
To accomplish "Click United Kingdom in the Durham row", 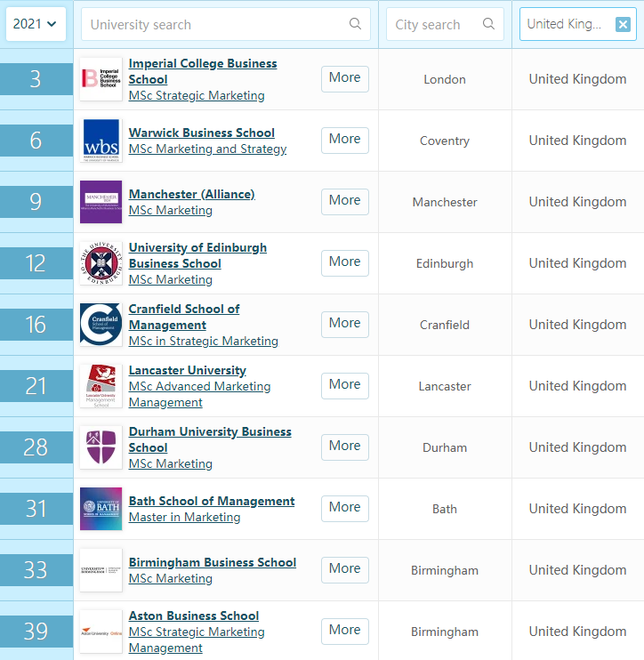I will coord(577,447).
